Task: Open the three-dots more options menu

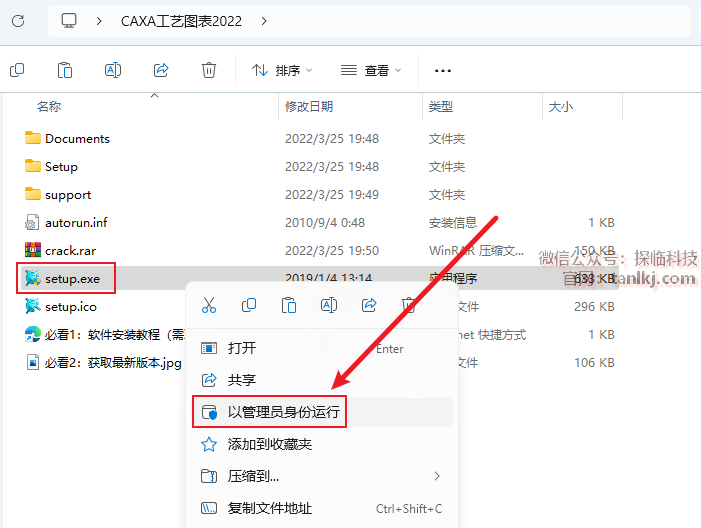Action: tap(443, 71)
